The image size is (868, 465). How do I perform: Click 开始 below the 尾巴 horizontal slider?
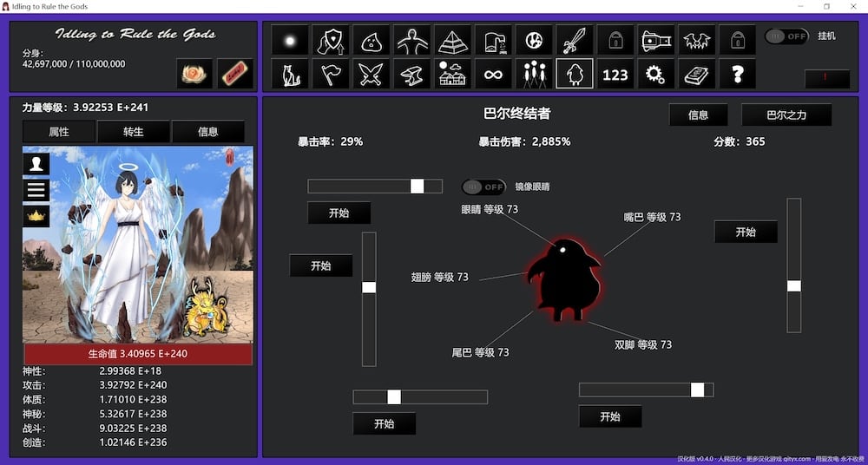pyautogui.click(x=385, y=424)
